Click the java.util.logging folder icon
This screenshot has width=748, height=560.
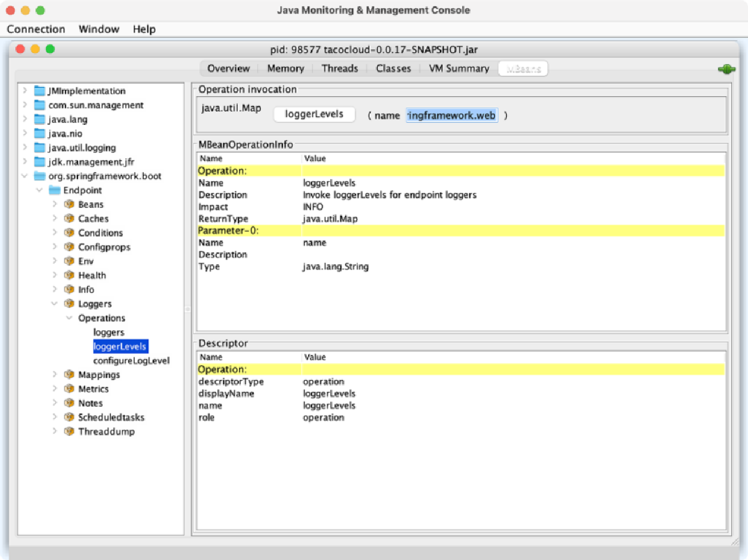pos(39,148)
